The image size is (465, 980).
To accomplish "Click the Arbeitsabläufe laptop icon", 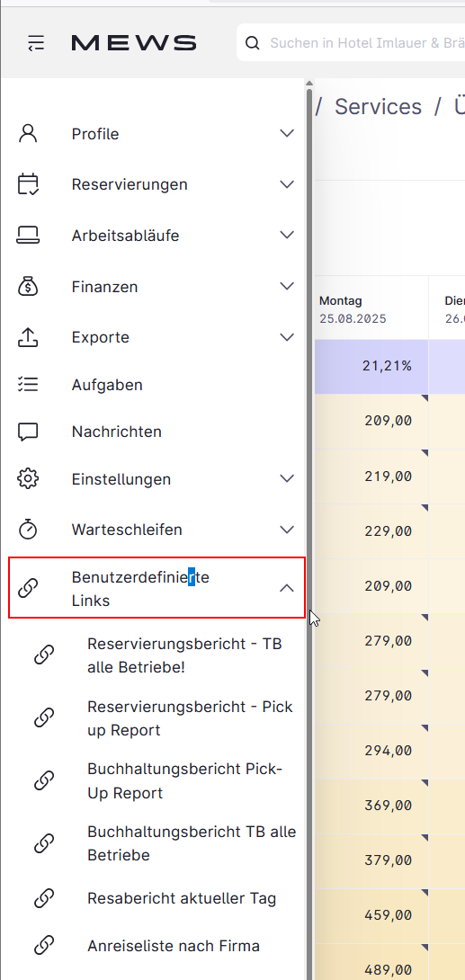I will pos(28,235).
